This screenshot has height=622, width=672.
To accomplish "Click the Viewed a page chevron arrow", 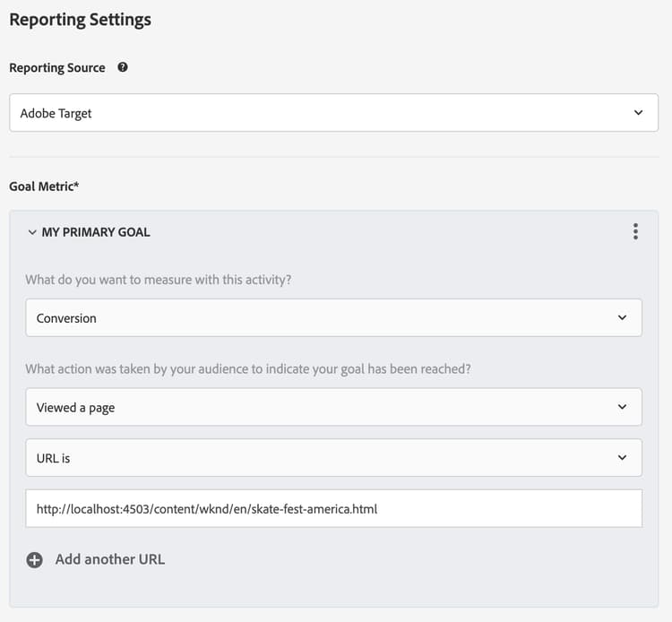I will pyautogui.click(x=623, y=407).
